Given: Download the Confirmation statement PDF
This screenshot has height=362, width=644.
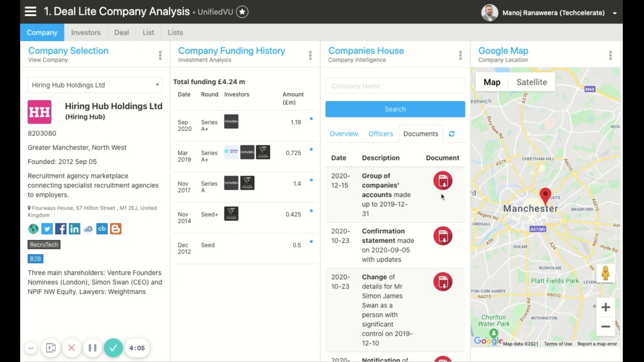Looking at the screenshot, I should tap(443, 236).
